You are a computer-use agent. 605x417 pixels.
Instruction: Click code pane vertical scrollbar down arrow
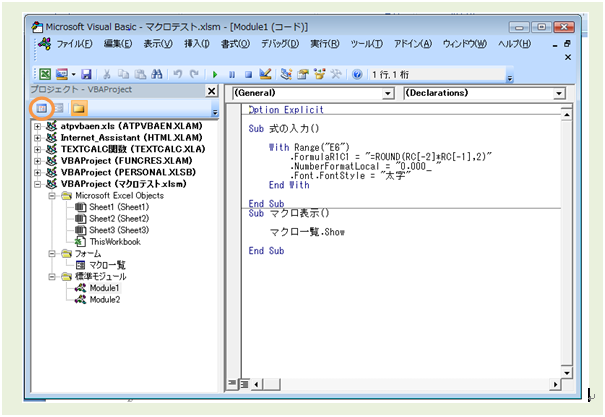[x=566, y=373]
